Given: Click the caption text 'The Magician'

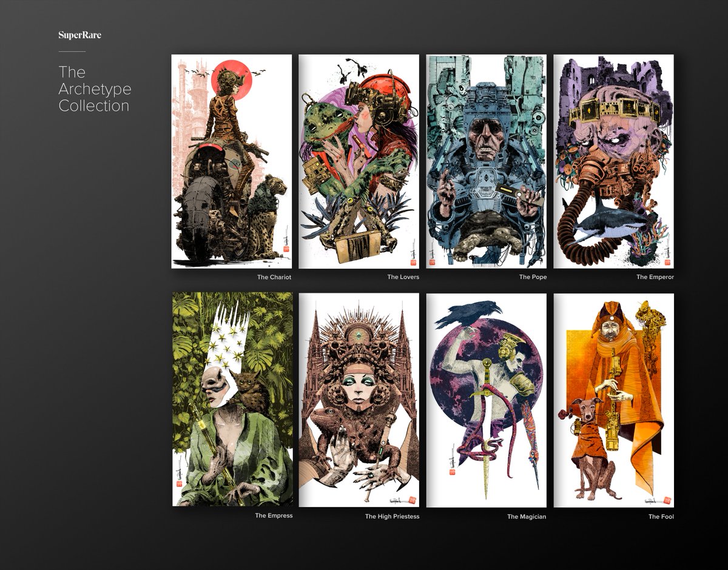Looking at the screenshot, I should [527, 517].
